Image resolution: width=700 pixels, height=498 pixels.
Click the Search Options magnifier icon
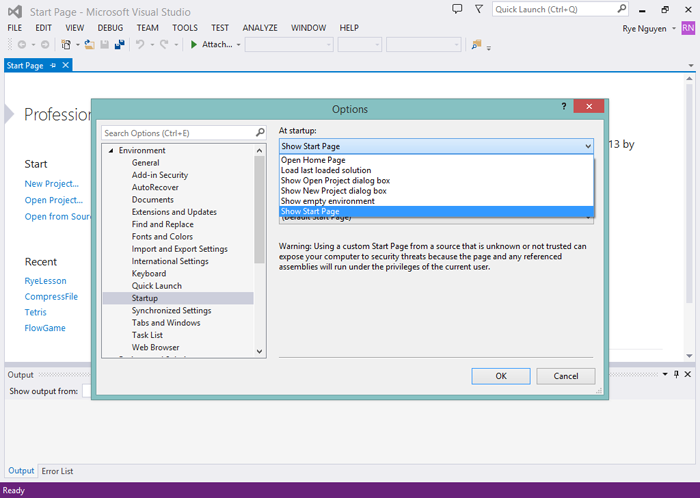click(260, 133)
